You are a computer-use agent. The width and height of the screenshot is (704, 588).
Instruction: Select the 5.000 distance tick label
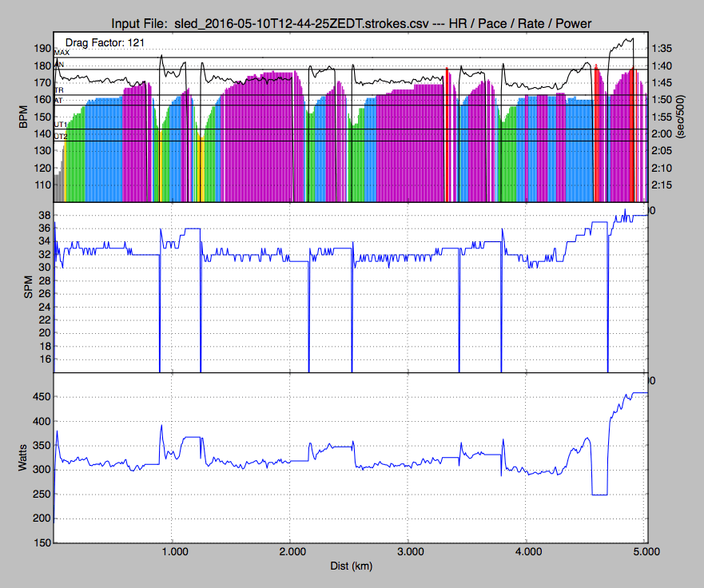point(644,552)
